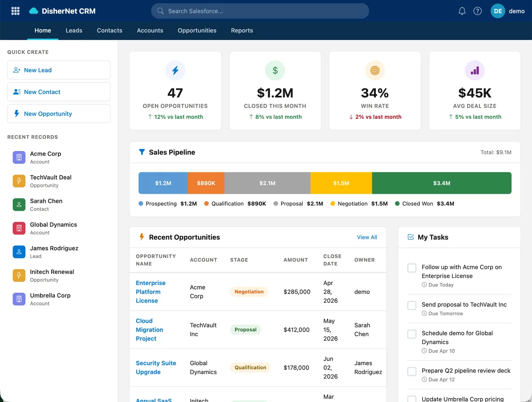This screenshot has height=402, width=532.
Task: Click the Prospecting $1.2M legend entry
Action: tap(168, 203)
